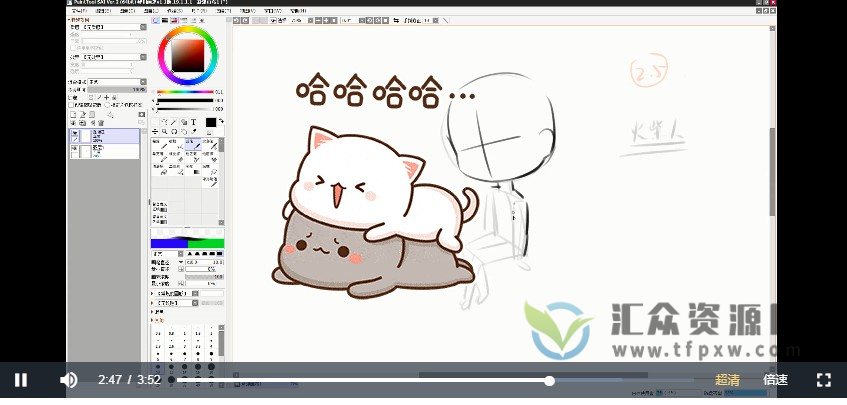Image resolution: width=847 pixels, height=405 pixels.
Task: Show the swatches panel icon
Action: tap(193, 21)
